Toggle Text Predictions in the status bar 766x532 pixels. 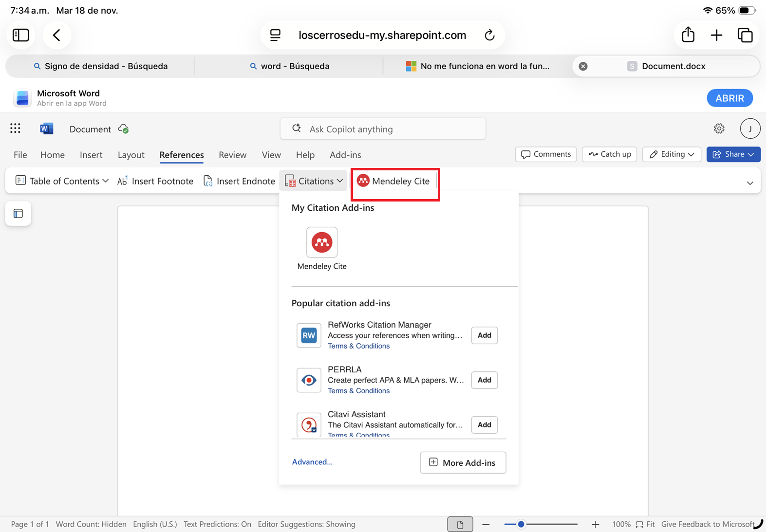[x=217, y=524]
